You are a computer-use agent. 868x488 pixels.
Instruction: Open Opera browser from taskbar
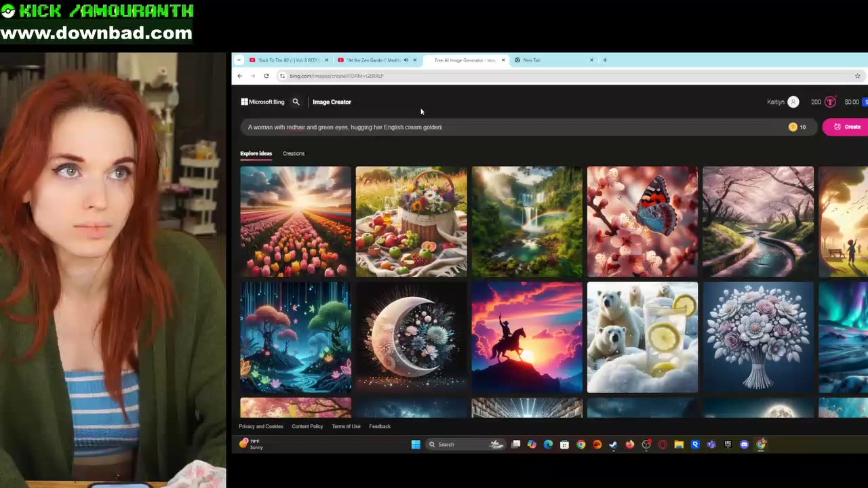pyautogui.click(x=663, y=445)
